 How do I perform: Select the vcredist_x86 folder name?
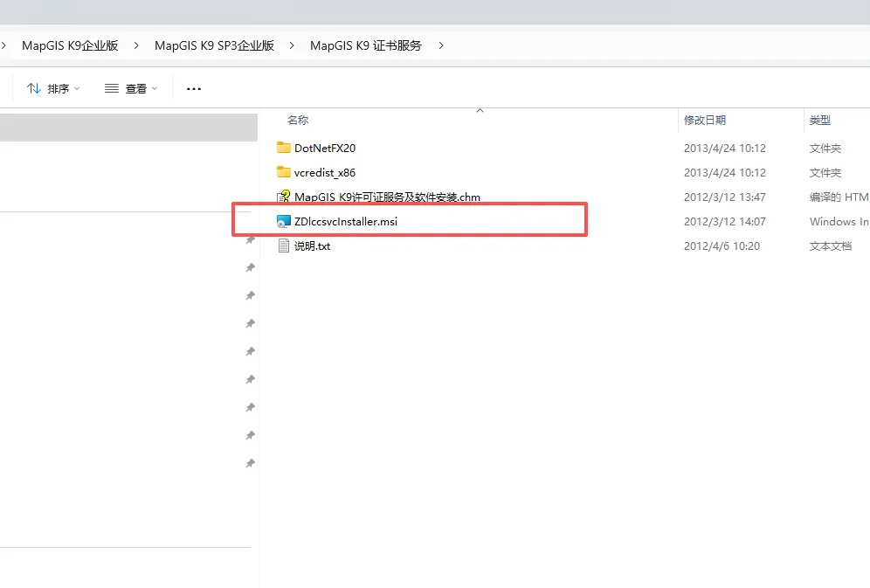[325, 172]
